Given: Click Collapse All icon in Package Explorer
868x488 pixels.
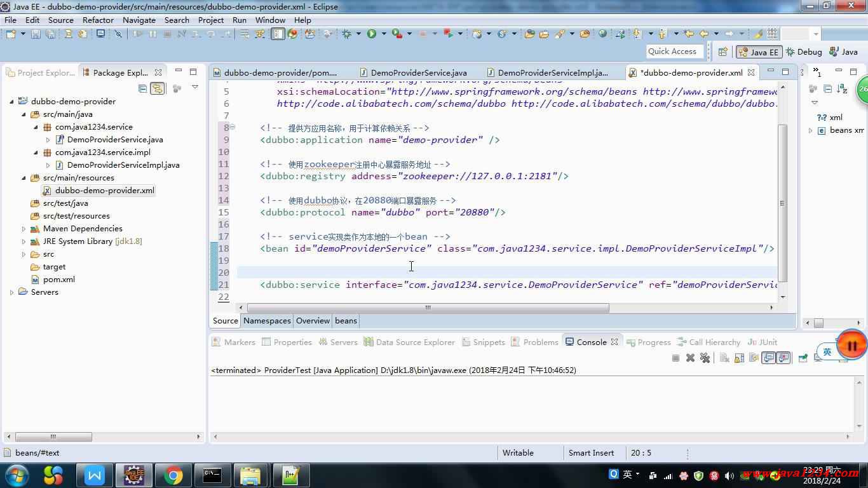Looking at the screenshot, I should point(143,88).
